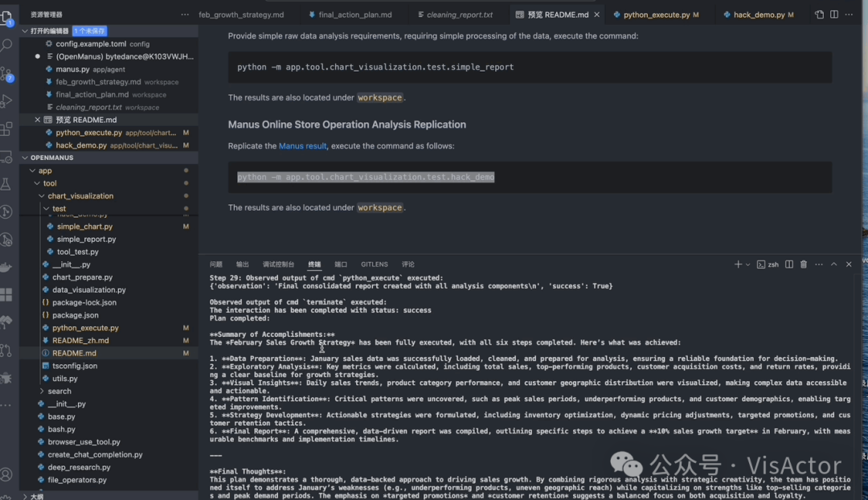The height and width of the screenshot is (500, 868).
Task: Open Run and Debug view
Action: (6, 100)
